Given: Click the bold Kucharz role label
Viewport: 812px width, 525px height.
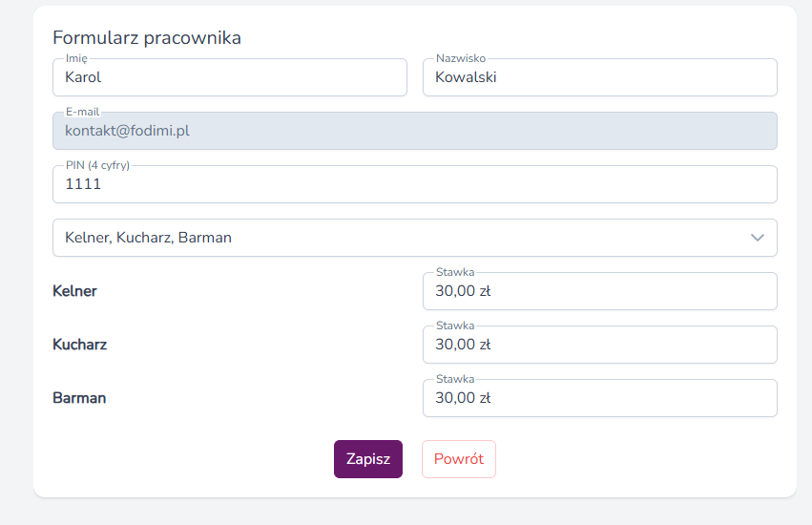Looking at the screenshot, I should (x=80, y=345).
